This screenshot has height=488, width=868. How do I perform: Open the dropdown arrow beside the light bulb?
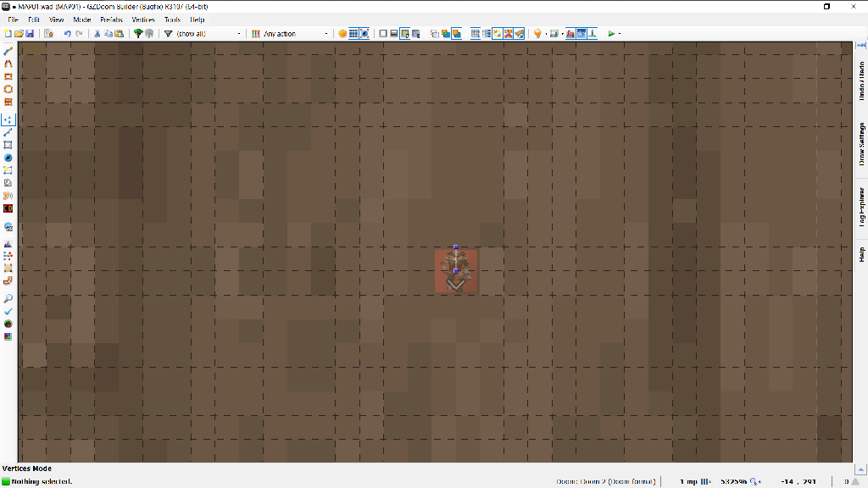tap(546, 34)
